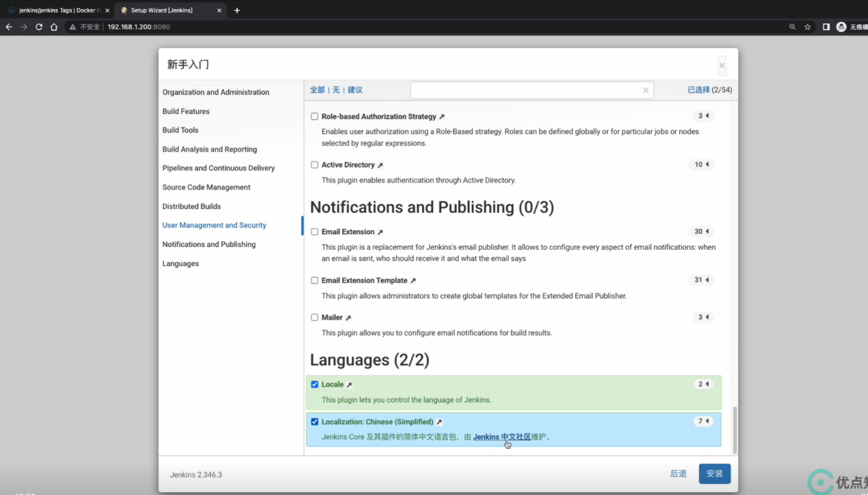Go to Pipelines and Continuous Delivery
This screenshot has width=868, height=495.
coord(219,168)
